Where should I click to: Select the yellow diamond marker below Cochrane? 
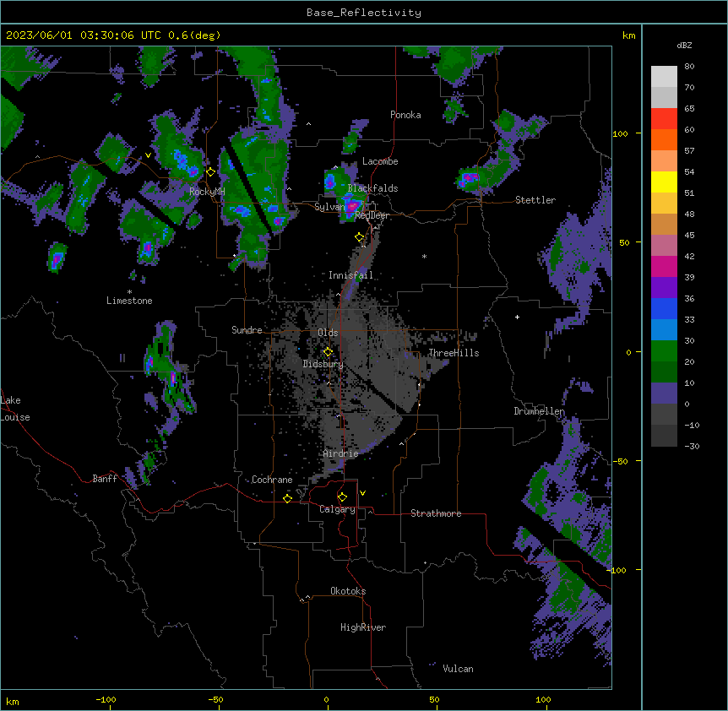[x=287, y=498]
